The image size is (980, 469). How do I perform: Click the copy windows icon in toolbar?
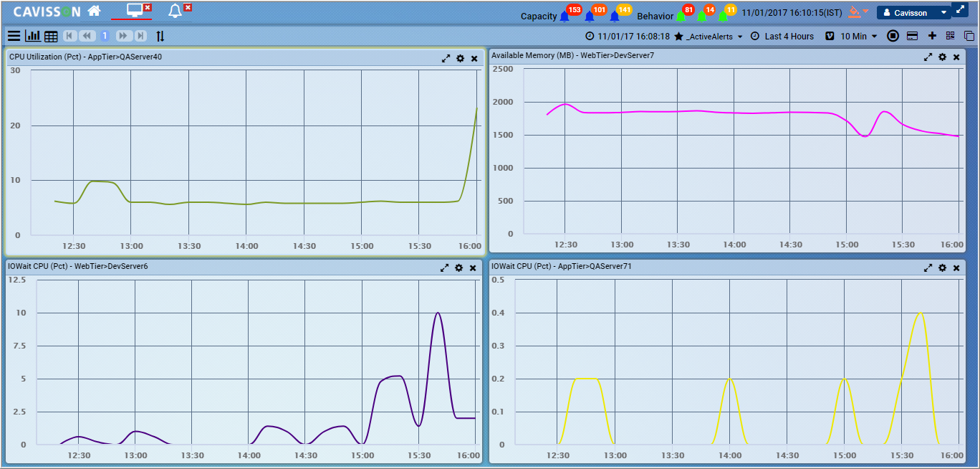pos(969,36)
